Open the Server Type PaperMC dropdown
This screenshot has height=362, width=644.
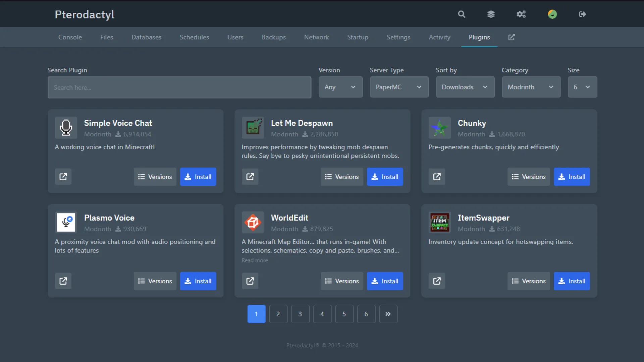pyautogui.click(x=399, y=87)
